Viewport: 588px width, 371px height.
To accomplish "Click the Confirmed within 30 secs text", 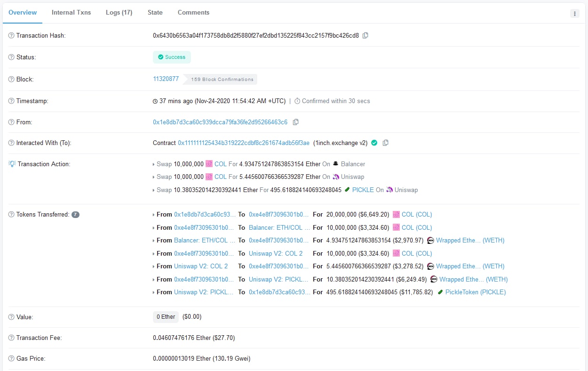I will pyautogui.click(x=336, y=101).
